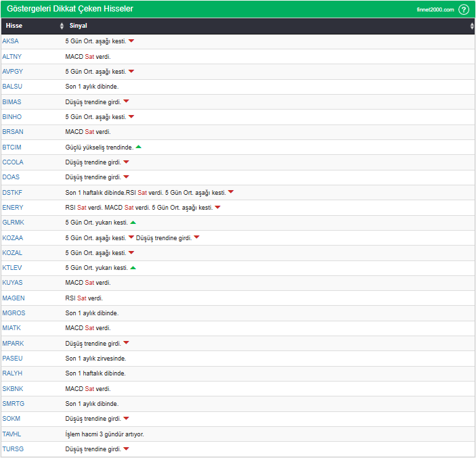The image size is (476, 458).
Task: Open the TAVHL stock page
Action: coord(12,434)
